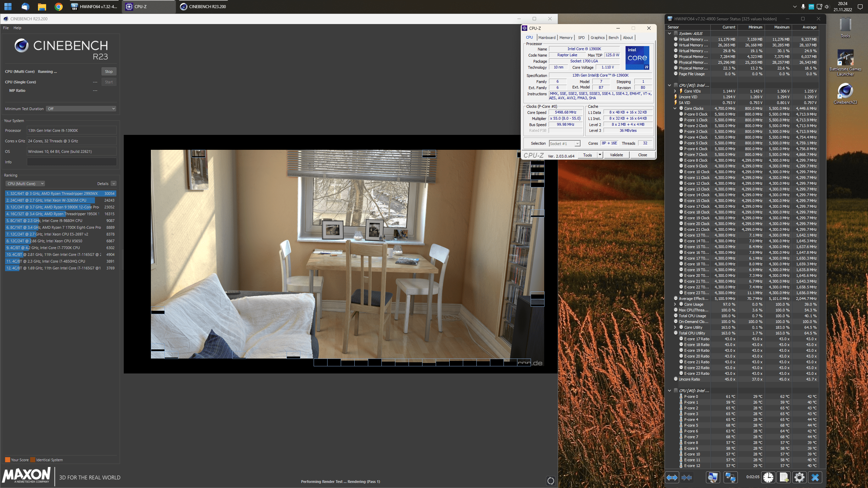Click HWiNFO collapse columns arrows icon
868x488 pixels.
coord(687,477)
